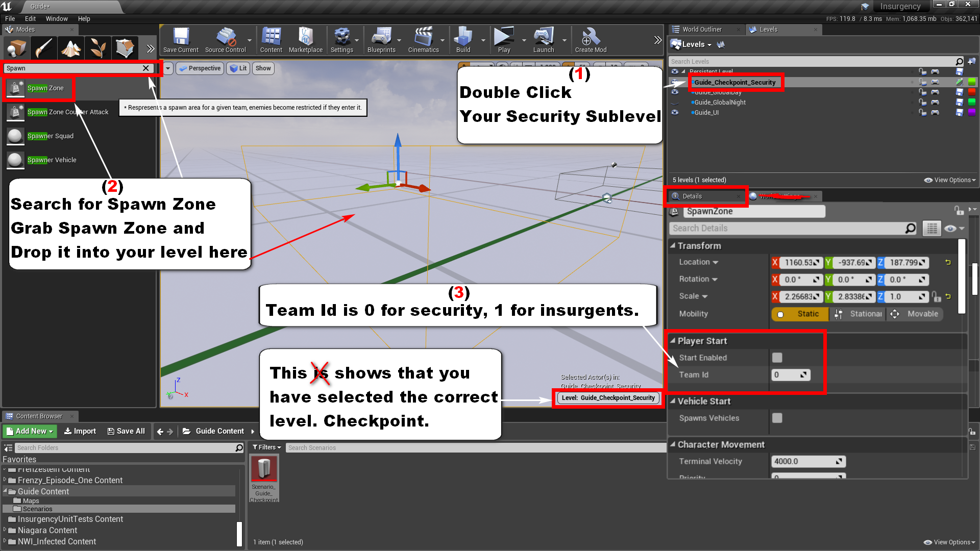Select the Paint mode brush icon
The height and width of the screenshot is (551, 980).
pyautogui.click(x=43, y=49)
